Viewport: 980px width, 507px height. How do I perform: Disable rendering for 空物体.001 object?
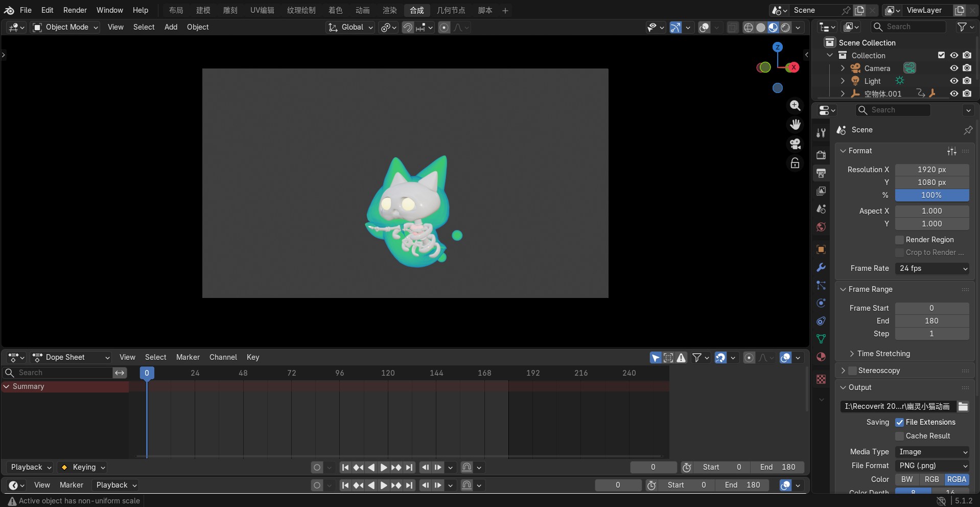click(967, 94)
